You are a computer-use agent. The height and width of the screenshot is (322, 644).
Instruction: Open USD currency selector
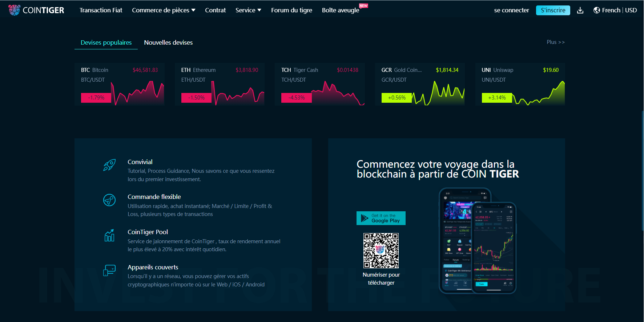(631, 10)
